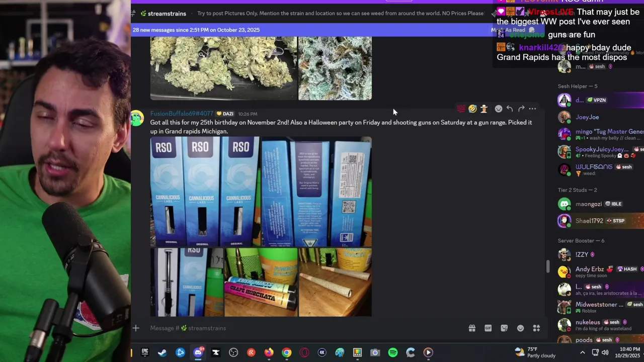Open the Apps launcher icon in message bar
The width and height of the screenshot is (644, 362).
click(536, 328)
